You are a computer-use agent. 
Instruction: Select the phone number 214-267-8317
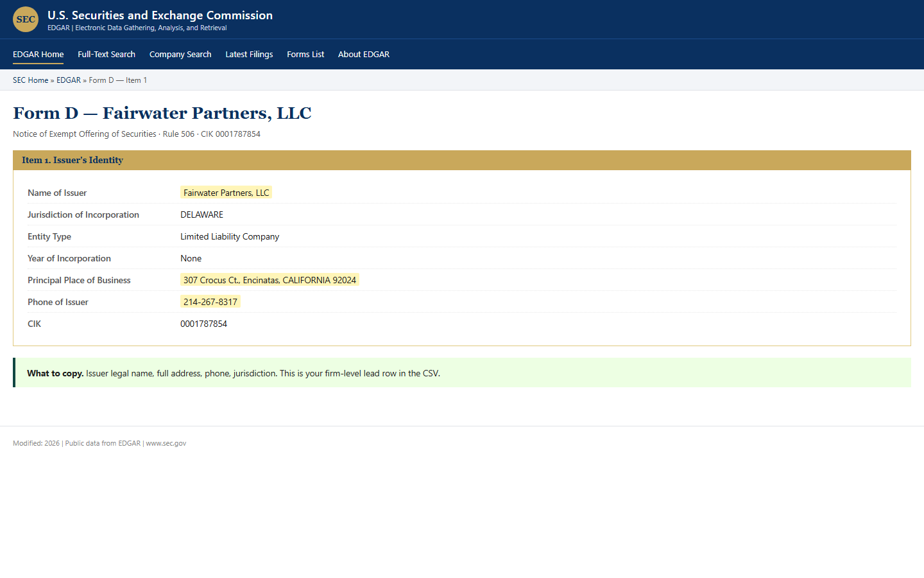[210, 302]
